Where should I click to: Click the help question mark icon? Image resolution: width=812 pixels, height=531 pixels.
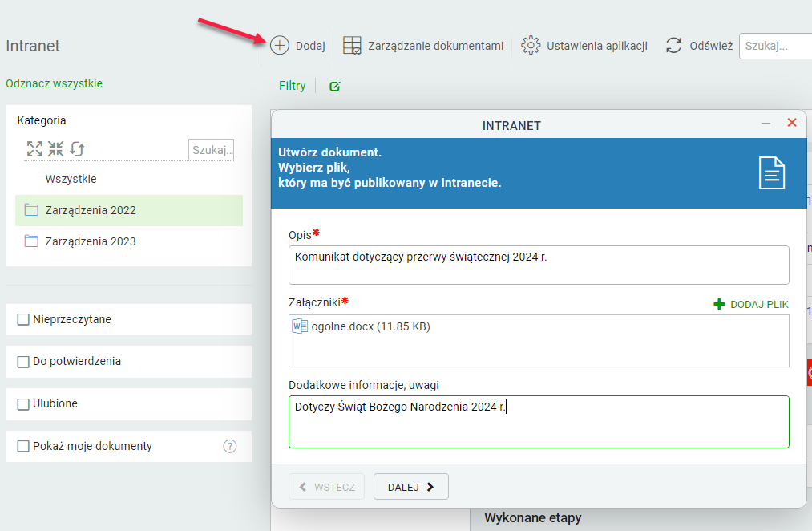tap(230, 446)
